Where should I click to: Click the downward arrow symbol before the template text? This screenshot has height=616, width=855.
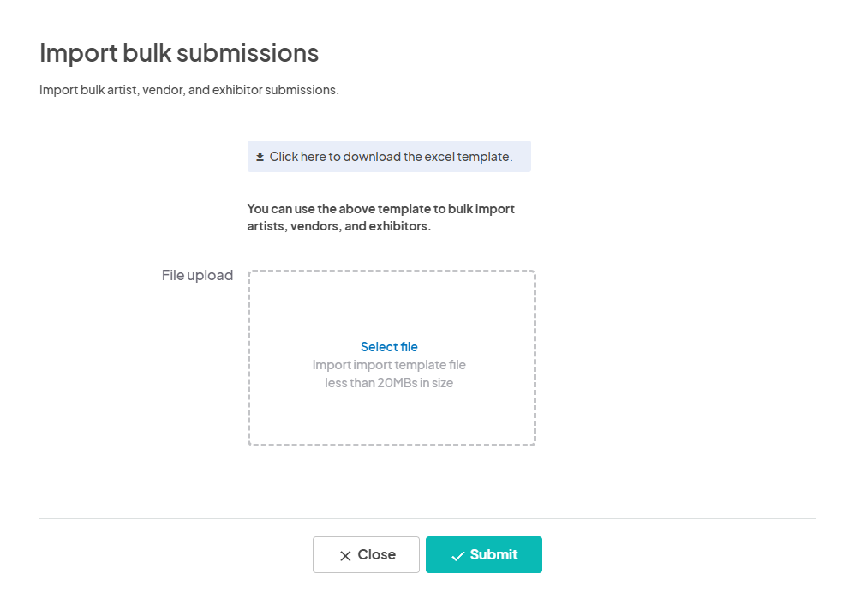[260, 156]
